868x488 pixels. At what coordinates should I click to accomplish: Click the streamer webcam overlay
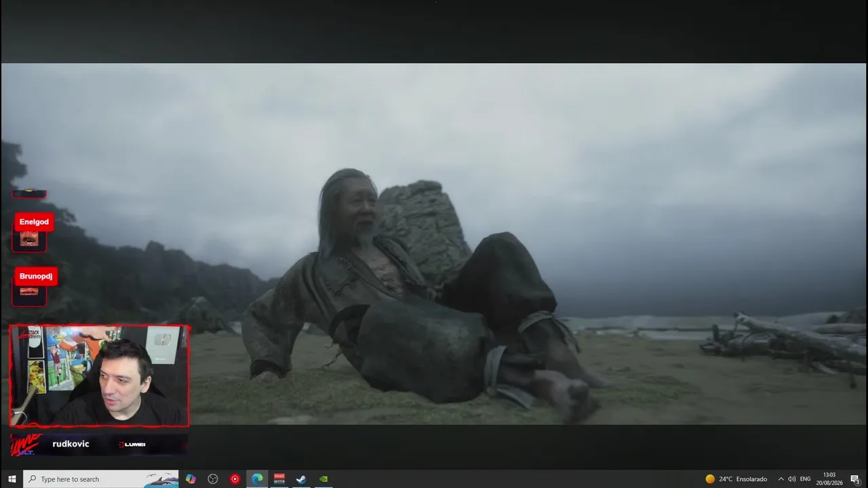pyautogui.click(x=99, y=376)
